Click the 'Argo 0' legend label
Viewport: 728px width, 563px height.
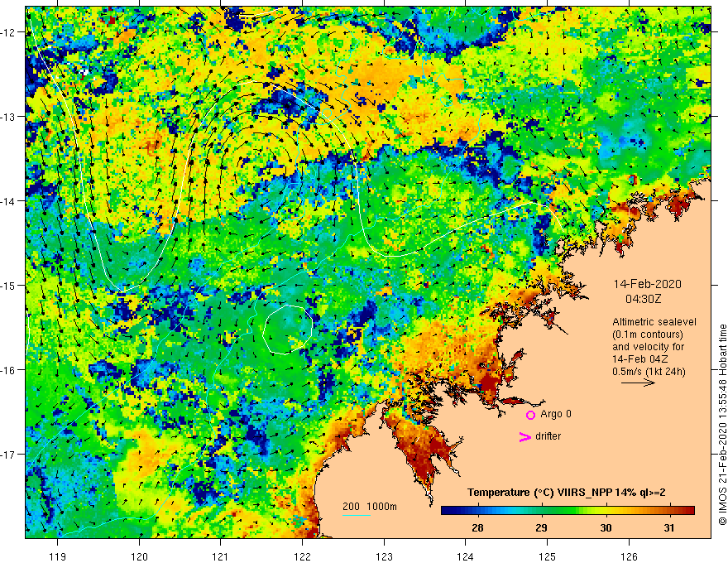click(x=556, y=414)
